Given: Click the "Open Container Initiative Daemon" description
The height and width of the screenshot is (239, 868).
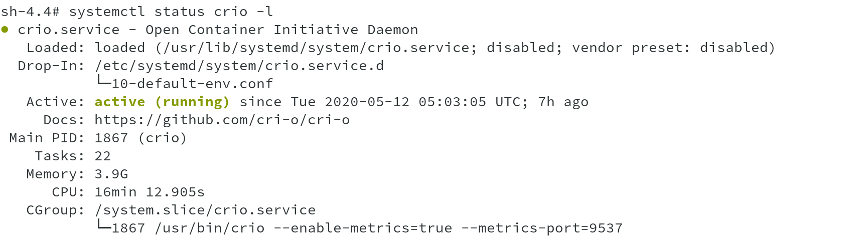Looking at the screenshot, I should click(x=281, y=30).
